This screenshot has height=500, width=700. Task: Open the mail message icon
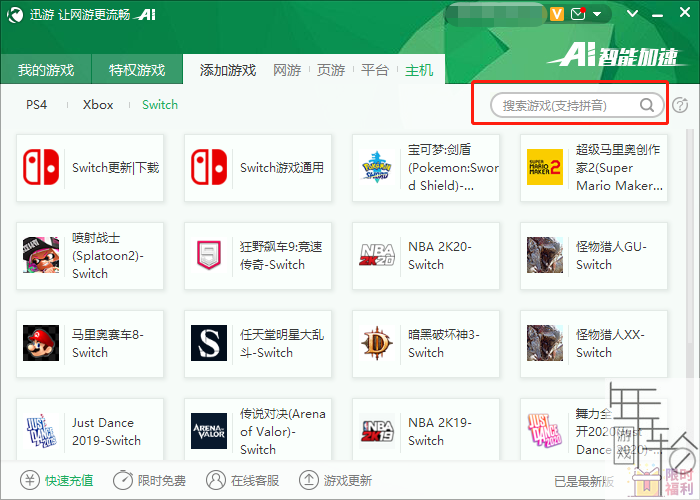pos(578,14)
